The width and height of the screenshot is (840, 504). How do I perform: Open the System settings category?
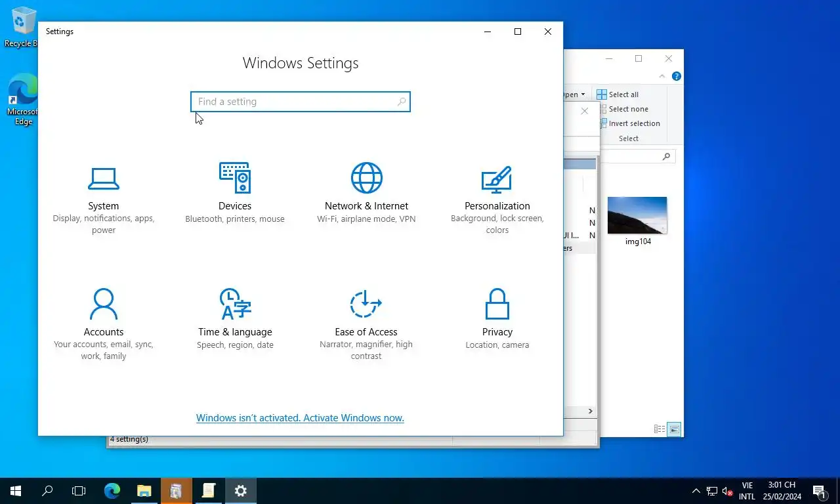click(x=104, y=199)
